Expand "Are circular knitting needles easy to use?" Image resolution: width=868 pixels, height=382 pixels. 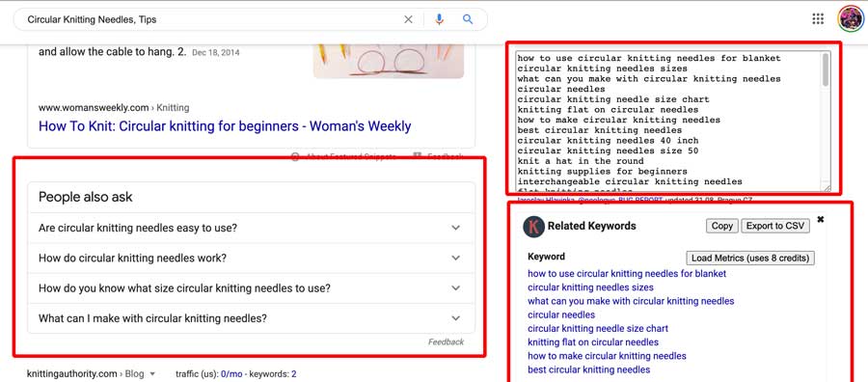tap(252, 228)
